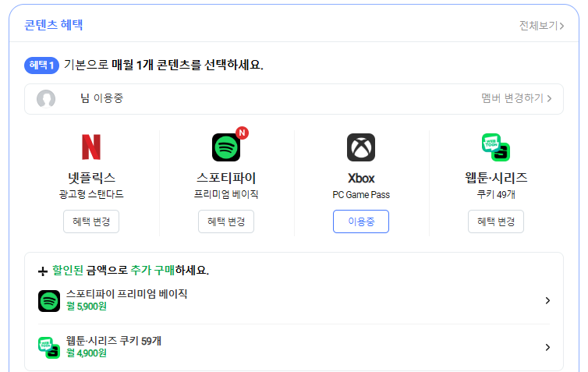Click 월 4,900원 price text
This screenshot has height=372, width=588.
point(87,353)
